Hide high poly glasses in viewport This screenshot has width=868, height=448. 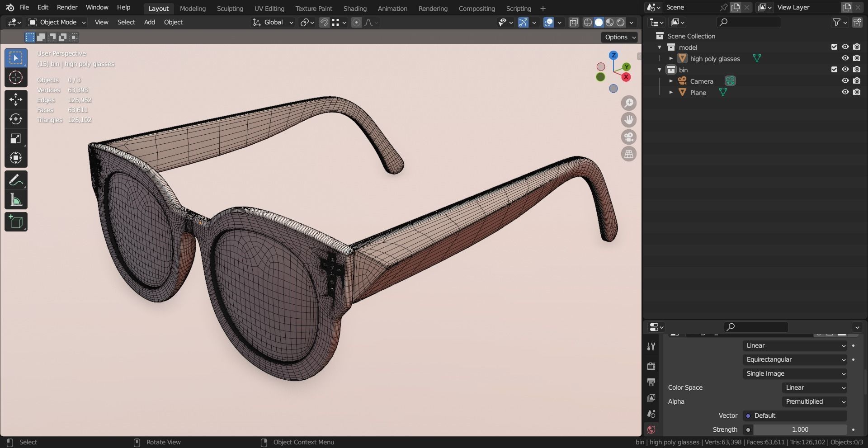pos(845,58)
